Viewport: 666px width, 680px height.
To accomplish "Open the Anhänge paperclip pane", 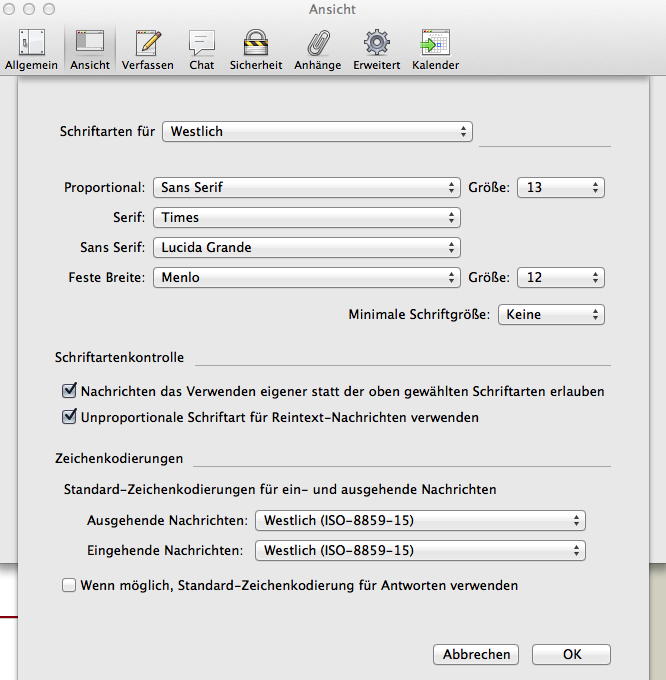I will [317, 49].
